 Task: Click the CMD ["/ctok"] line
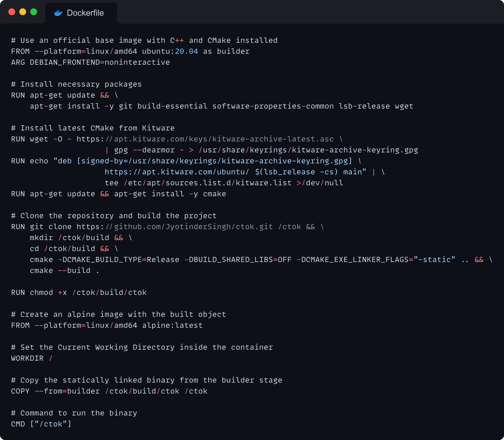pos(41,424)
